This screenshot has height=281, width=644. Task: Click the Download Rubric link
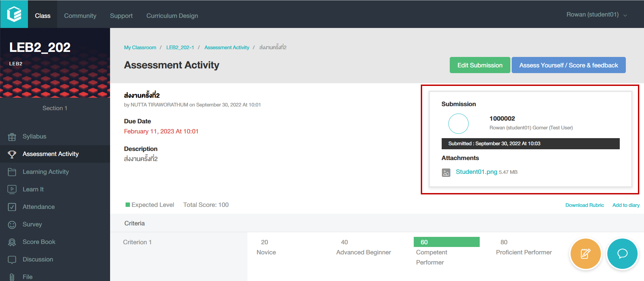coord(585,205)
